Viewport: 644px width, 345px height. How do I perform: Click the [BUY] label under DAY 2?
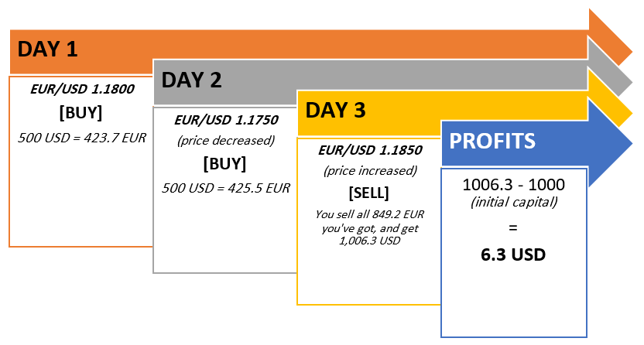224,165
